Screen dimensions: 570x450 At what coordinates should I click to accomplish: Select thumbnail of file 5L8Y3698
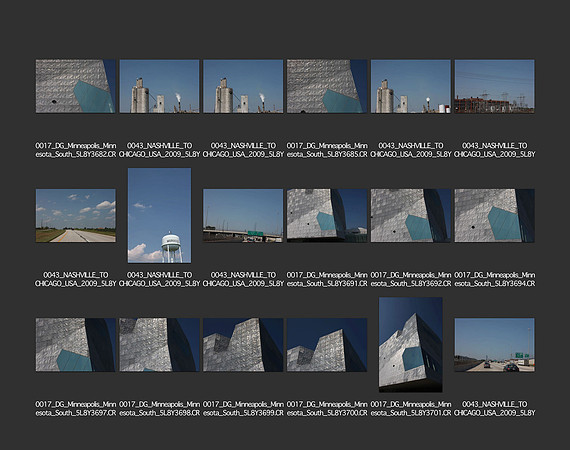(159, 345)
